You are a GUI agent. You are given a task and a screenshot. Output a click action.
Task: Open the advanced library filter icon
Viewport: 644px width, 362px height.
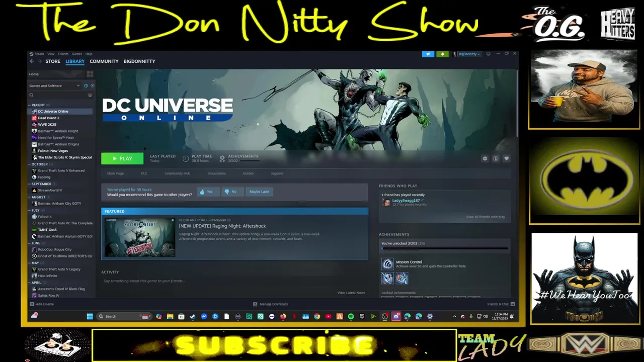tap(90, 95)
